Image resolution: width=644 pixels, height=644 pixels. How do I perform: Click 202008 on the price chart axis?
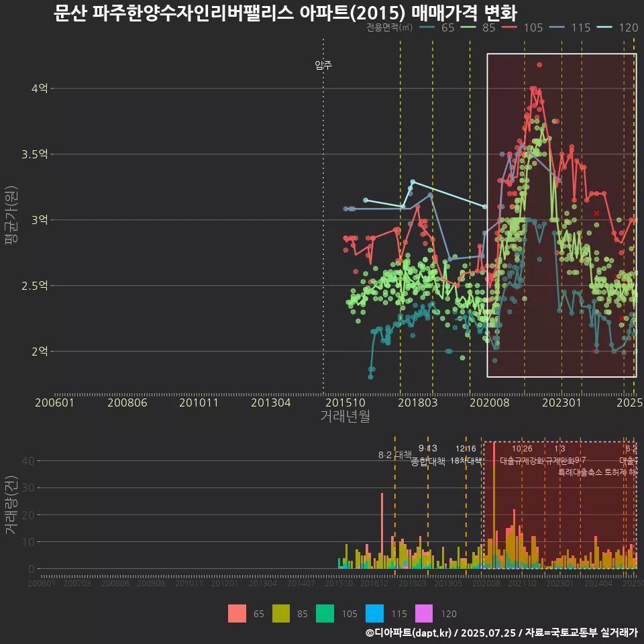pos(490,402)
